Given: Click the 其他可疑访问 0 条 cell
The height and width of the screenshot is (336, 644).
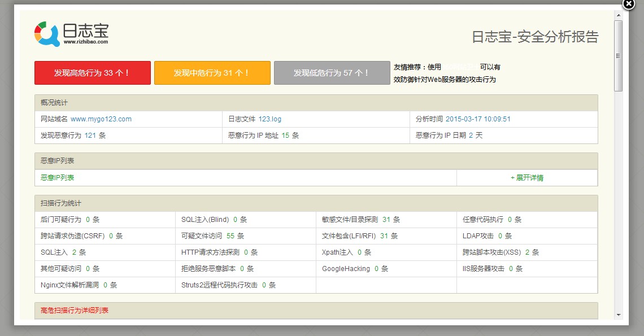Looking at the screenshot, I should pos(105,269).
